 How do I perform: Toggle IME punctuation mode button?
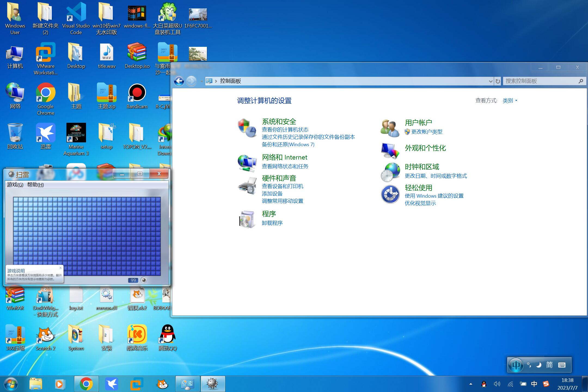(x=529, y=365)
